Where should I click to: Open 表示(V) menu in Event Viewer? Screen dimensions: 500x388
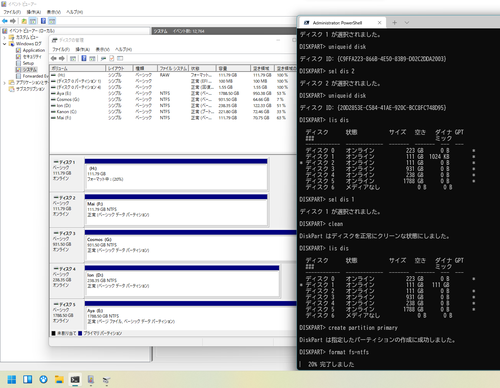coord(54,12)
